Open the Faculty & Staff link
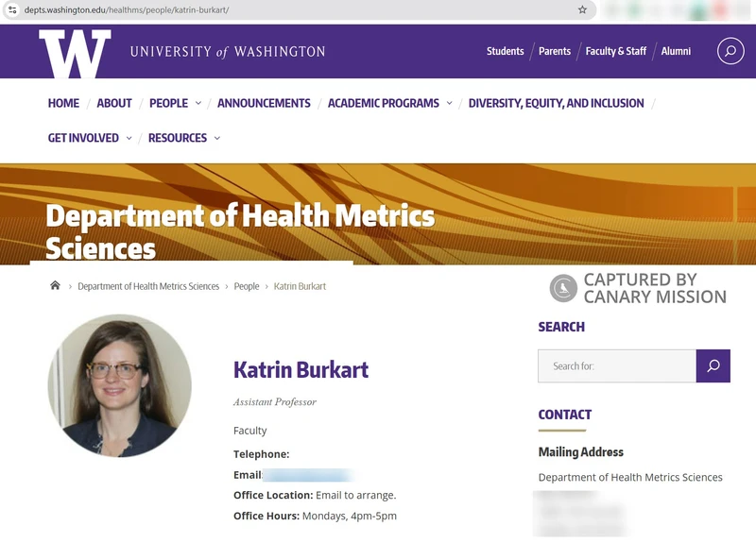This screenshot has width=756, height=543. pyautogui.click(x=616, y=51)
